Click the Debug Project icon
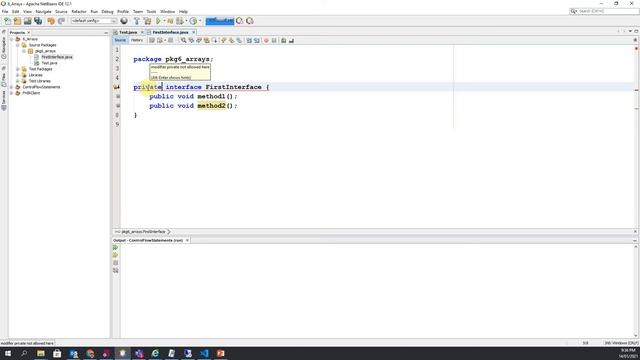The image size is (640, 360). pos(170,21)
